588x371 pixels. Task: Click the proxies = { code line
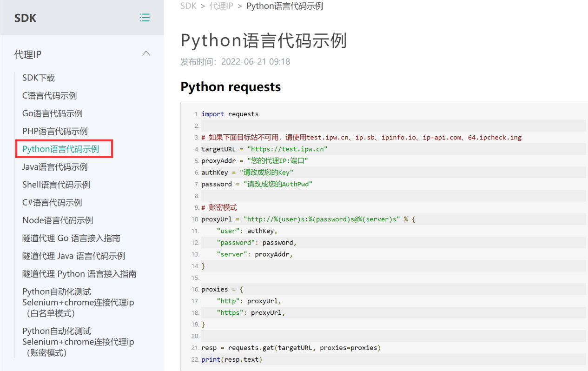222,289
